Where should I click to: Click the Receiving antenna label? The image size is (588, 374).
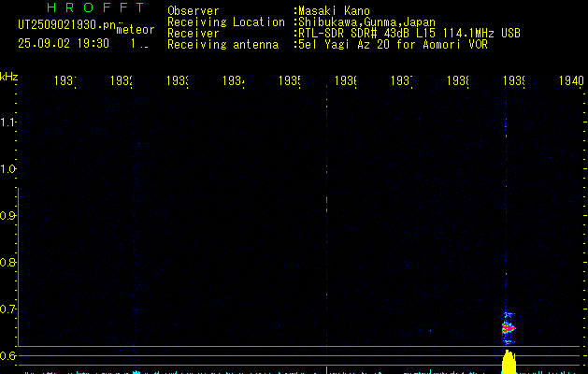click(222, 44)
